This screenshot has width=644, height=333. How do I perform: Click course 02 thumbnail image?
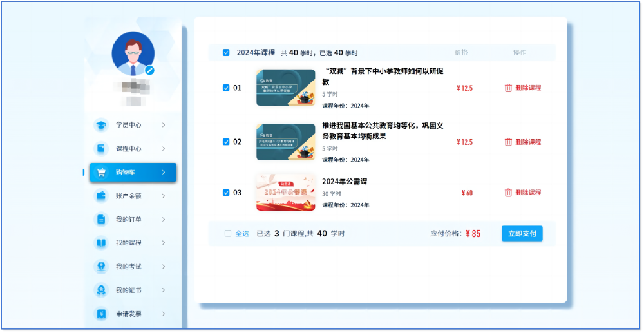tap(286, 142)
